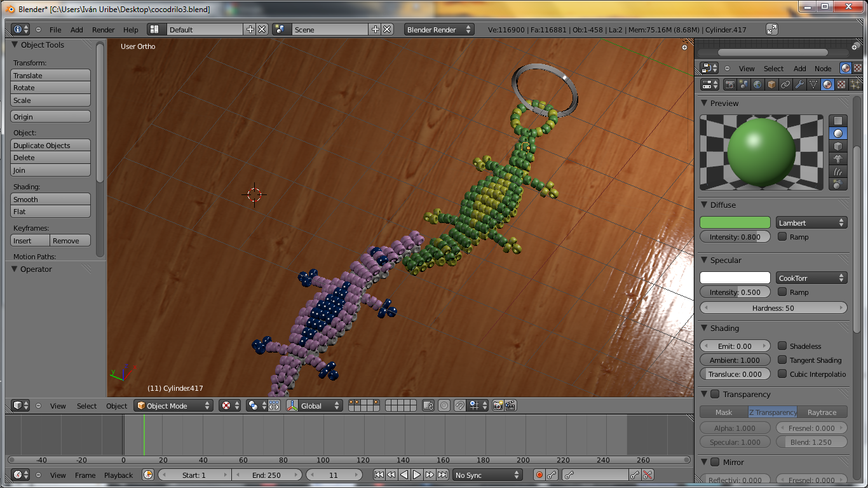Open the Object Mode dropdown
Viewport: 868px width, 488px height.
click(x=173, y=405)
